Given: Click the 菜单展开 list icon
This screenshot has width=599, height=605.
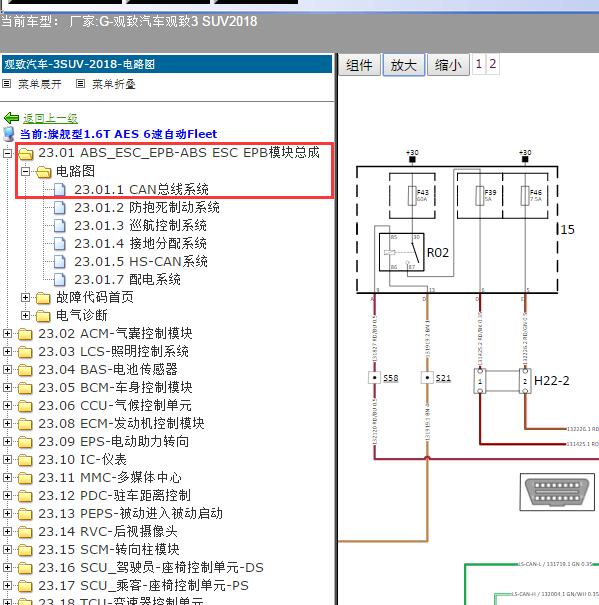Looking at the screenshot, I should 7,83.
